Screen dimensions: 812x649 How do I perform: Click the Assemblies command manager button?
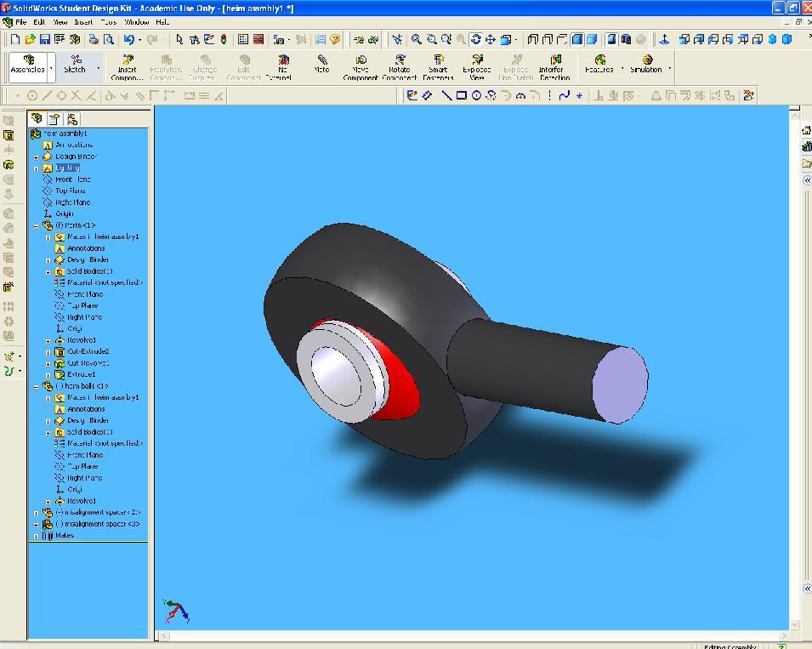[x=28, y=65]
